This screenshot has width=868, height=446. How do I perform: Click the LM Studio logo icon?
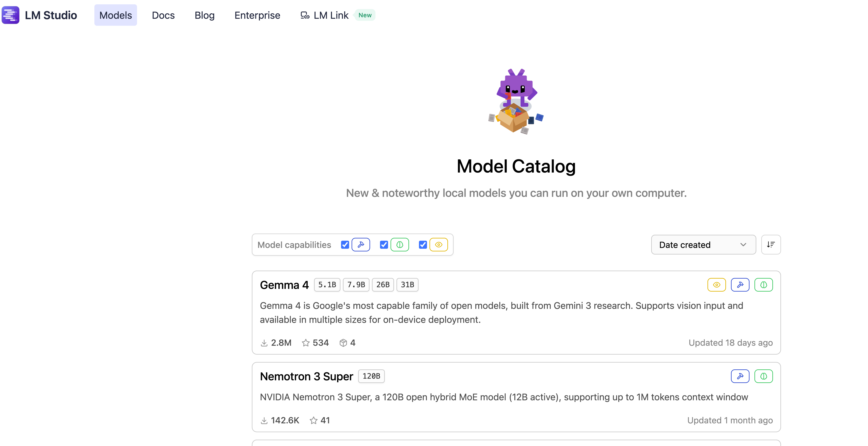click(11, 15)
